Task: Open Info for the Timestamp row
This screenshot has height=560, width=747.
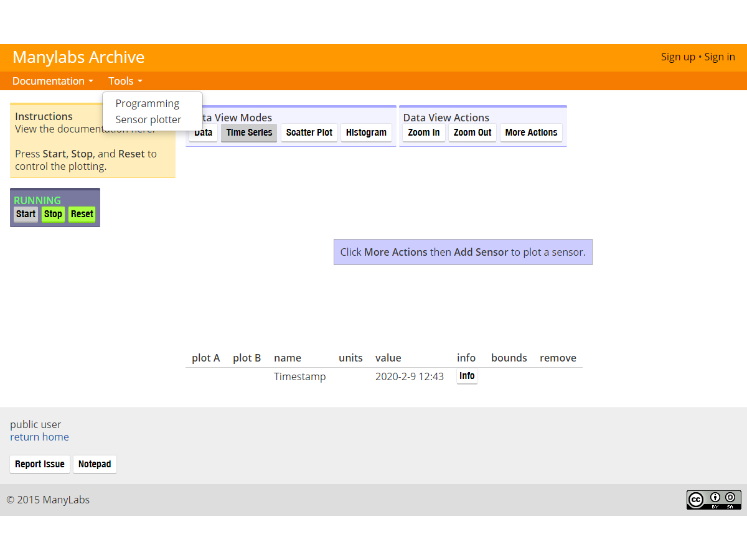Action: tap(467, 376)
